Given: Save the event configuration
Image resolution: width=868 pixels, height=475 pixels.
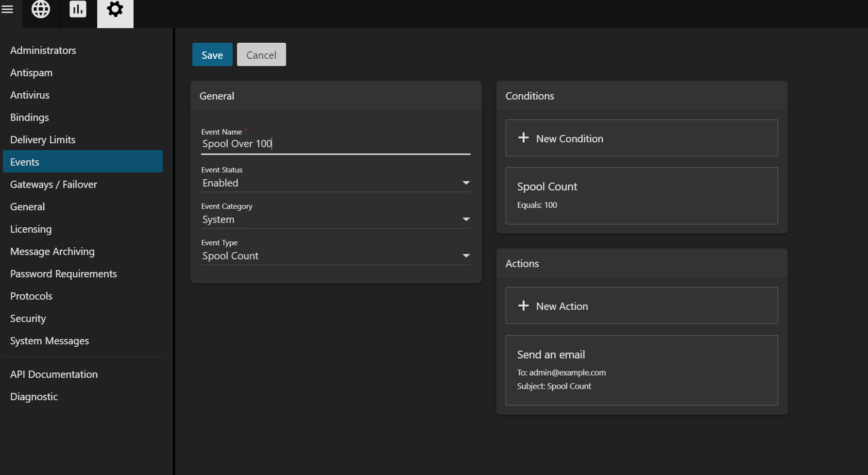Looking at the screenshot, I should point(212,55).
